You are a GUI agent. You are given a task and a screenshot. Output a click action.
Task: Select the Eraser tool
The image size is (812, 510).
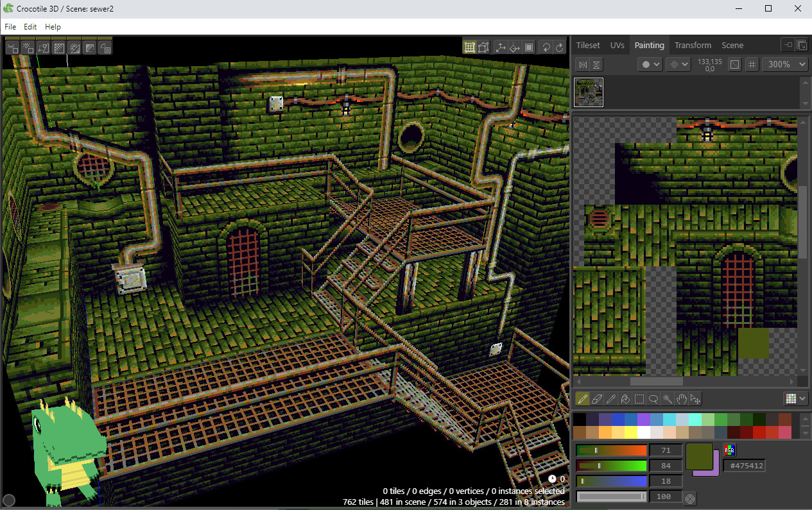click(597, 399)
